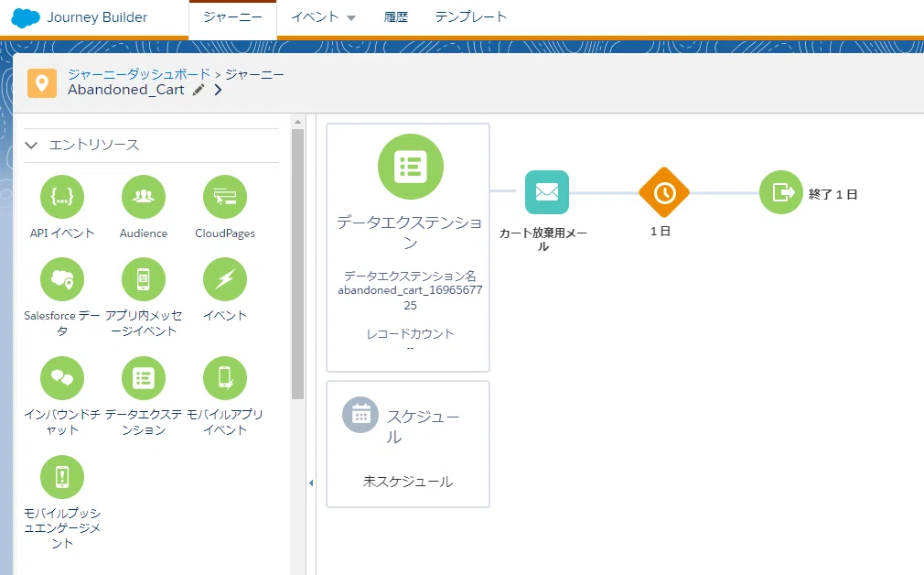Select the API イベント entry source icon
This screenshot has height=575, width=924.
point(62,197)
